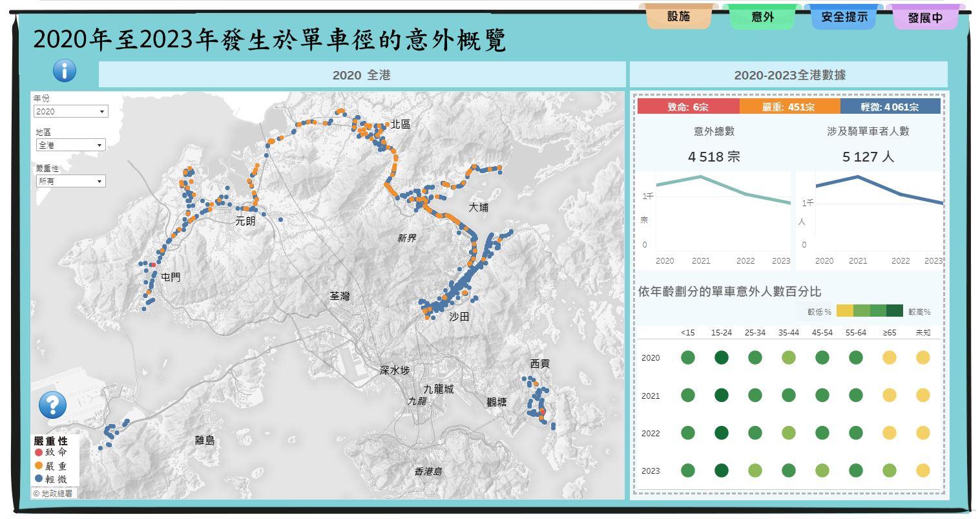Click the 輕微: 4 061宗 blue bar

click(890, 107)
